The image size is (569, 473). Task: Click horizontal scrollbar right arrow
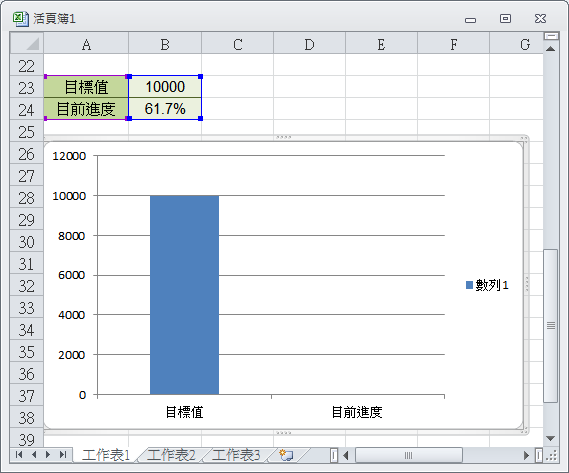pyautogui.click(x=526, y=455)
